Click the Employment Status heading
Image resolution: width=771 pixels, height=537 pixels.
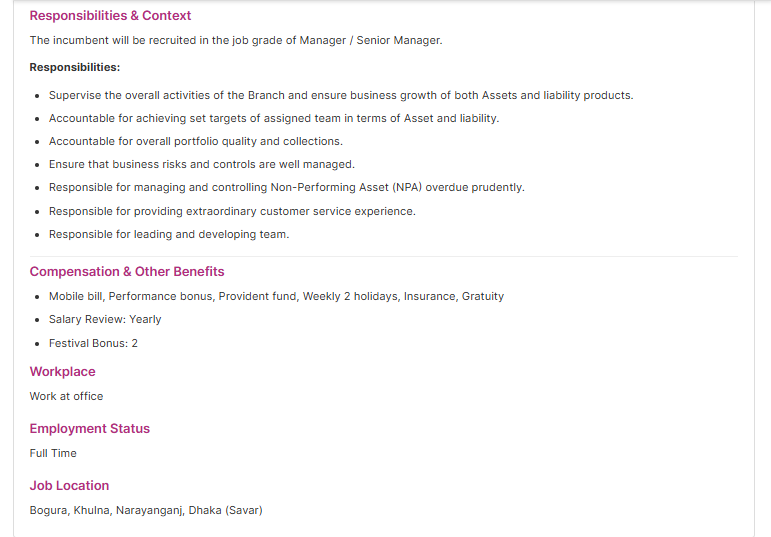coord(89,428)
